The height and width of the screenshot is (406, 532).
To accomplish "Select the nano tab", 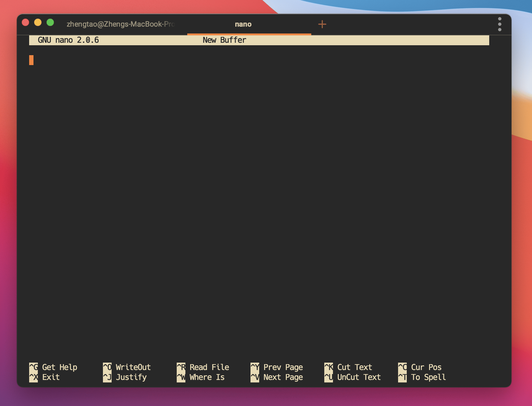I will 243,24.
